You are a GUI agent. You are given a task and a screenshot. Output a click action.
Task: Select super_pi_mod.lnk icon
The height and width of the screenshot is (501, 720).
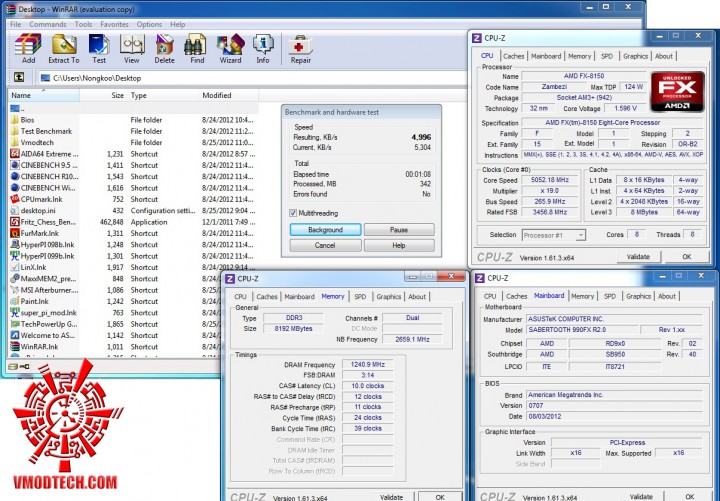[x=15, y=313]
